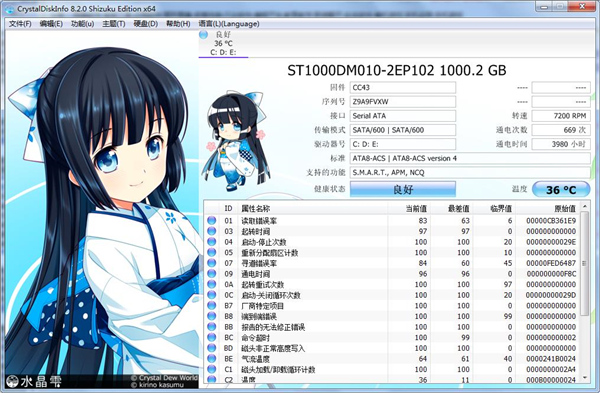600x393 pixels.
Task: Click the status orb for attribute 05 重新分配扇区计数
Action: [211, 252]
